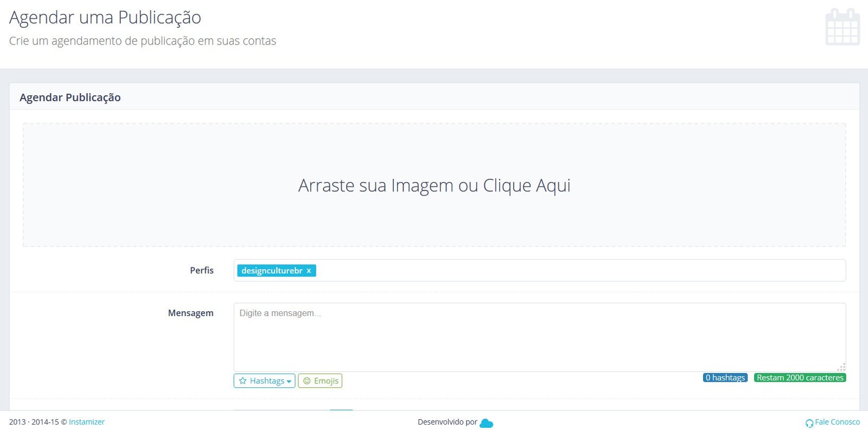868x430 pixels.
Task: Click the blue cloud developer logo
Action: click(486, 423)
